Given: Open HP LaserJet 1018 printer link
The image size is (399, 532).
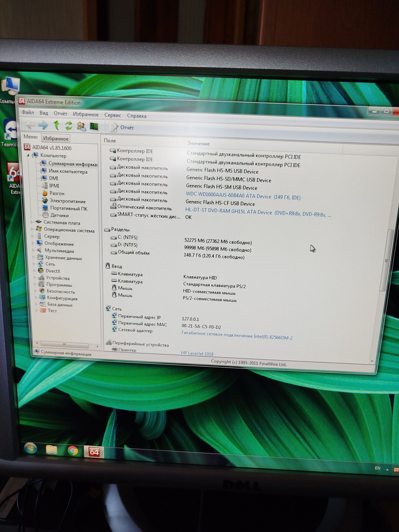Looking at the screenshot, I should [x=197, y=354].
